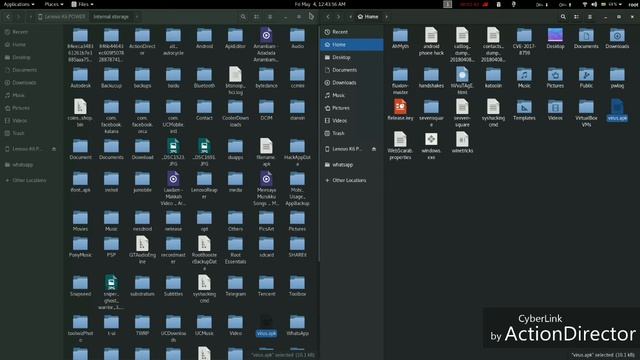
Task: Select the Release.key file
Action: tap(400, 110)
